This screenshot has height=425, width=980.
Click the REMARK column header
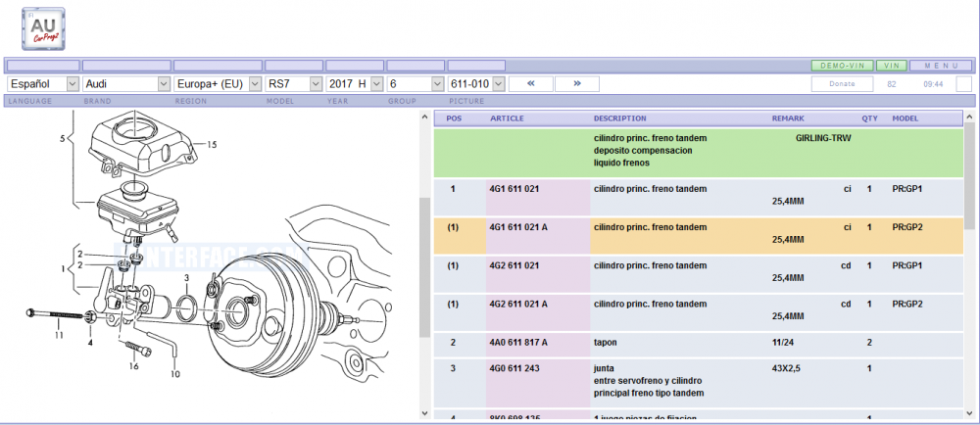[788, 118]
